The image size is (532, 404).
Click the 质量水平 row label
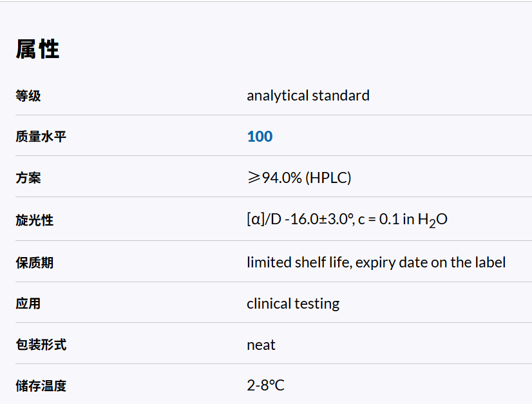[x=41, y=137]
